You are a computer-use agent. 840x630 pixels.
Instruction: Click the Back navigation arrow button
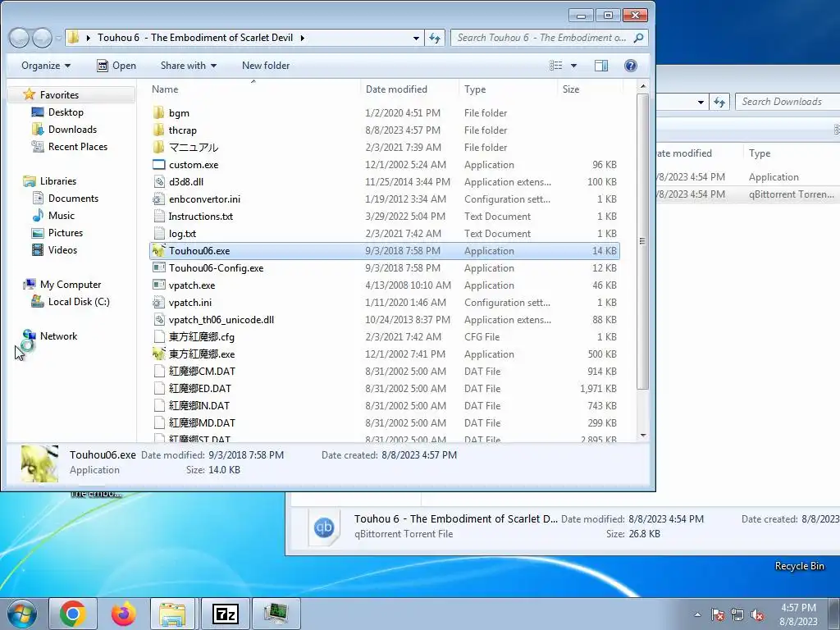20,38
